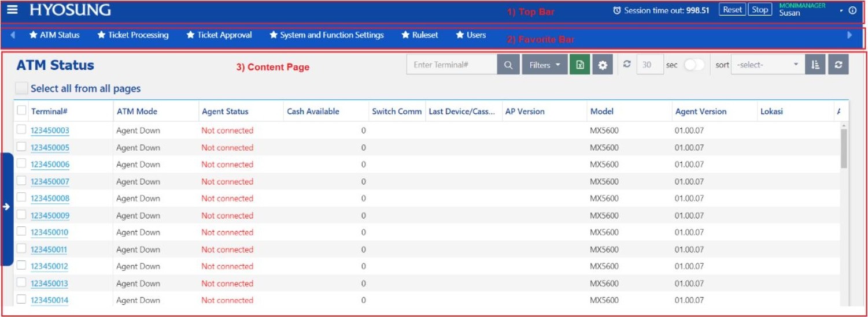Open Users from the favorite bar

(x=476, y=35)
